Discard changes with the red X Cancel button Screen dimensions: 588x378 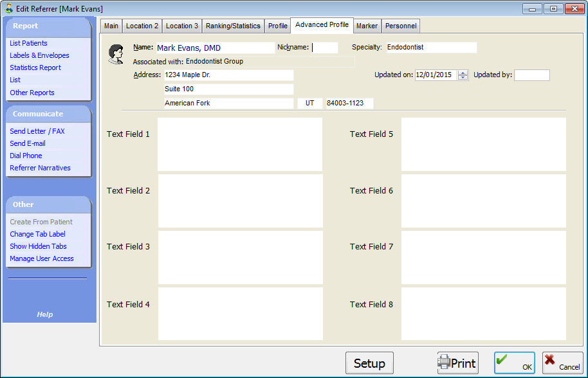tap(562, 363)
